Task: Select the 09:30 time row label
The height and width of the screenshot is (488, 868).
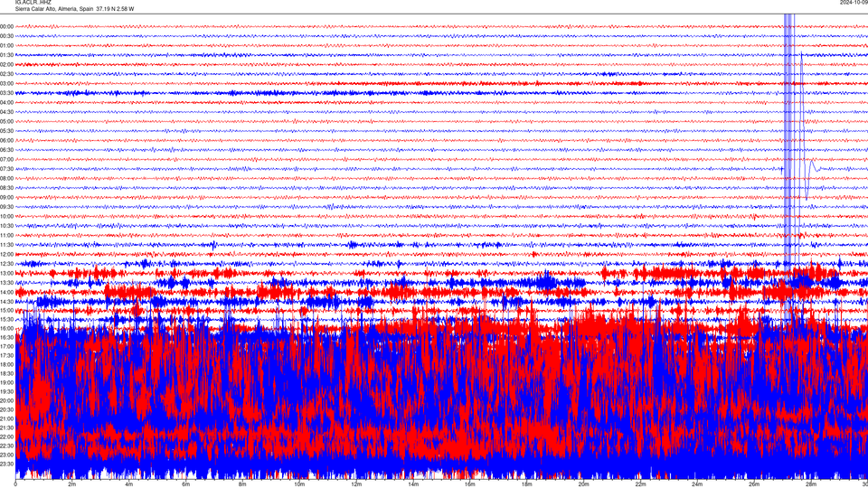Action: (x=6, y=207)
